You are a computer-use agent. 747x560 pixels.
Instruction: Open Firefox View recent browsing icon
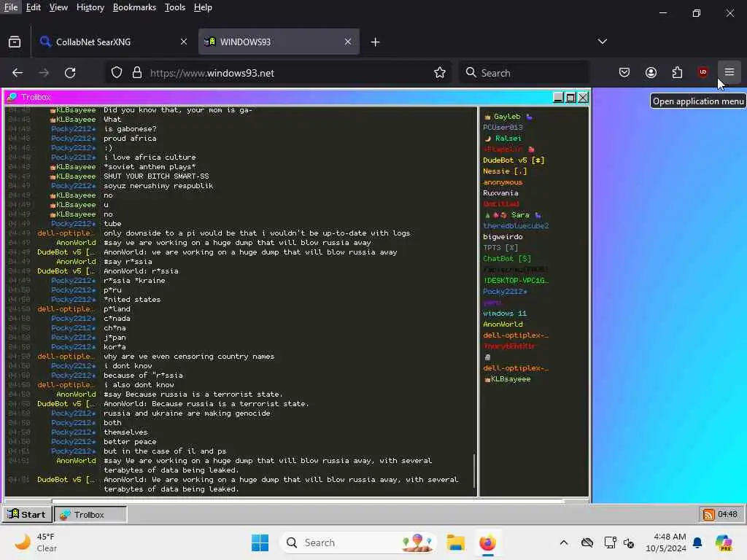pos(15,42)
